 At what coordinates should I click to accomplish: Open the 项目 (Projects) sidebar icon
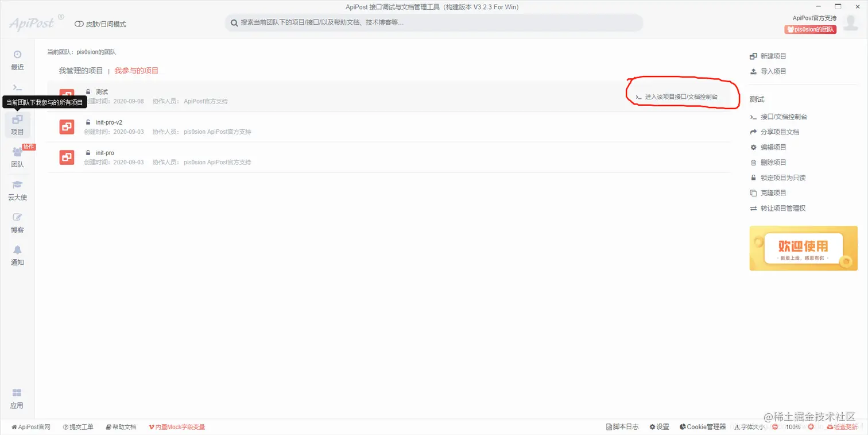[17, 125]
